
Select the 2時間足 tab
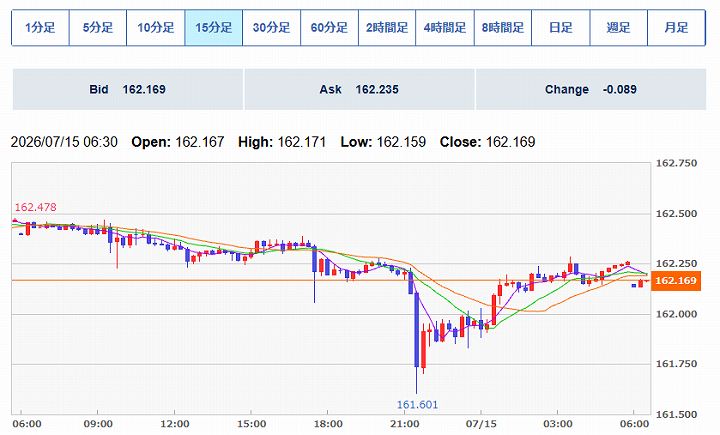(387, 28)
